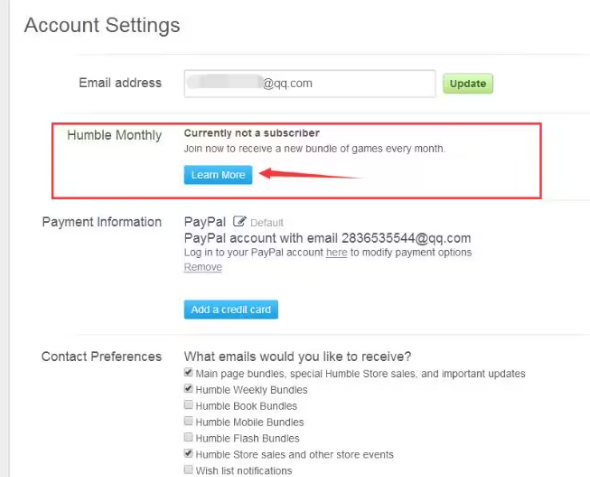Uncheck Humble Weekly Bundles checkbox
Viewport: 590px width, 477px height.
pos(188,389)
